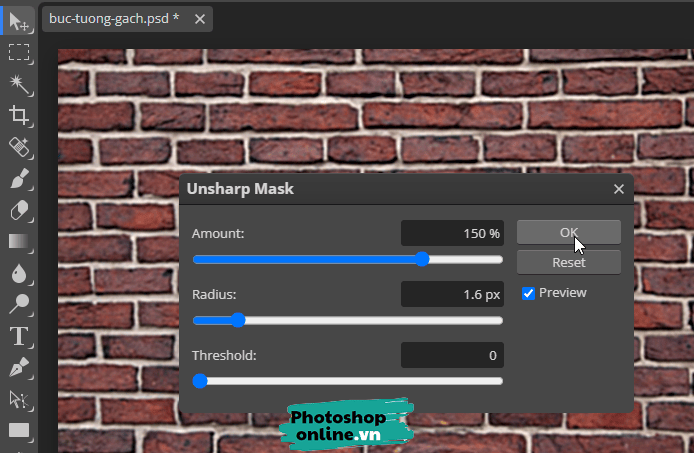The image size is (694, 453).
Task: Toggle the Preview checkbox
Action: pos(528,293)
